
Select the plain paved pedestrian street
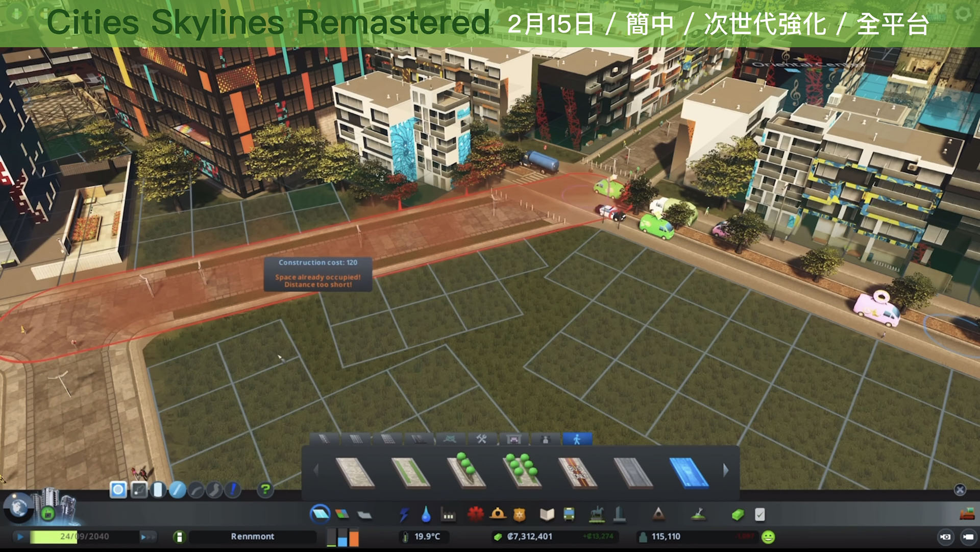(x=355, y=472)
